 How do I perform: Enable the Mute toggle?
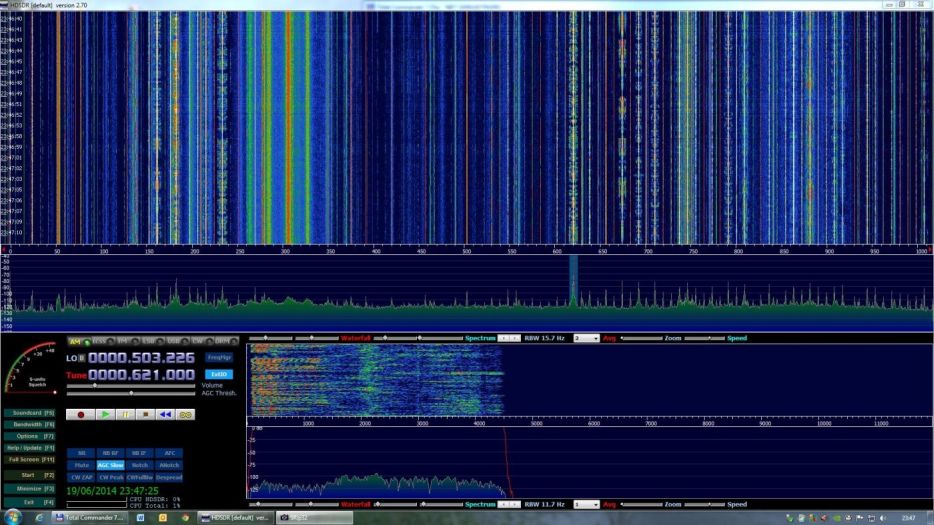[82, 465]
